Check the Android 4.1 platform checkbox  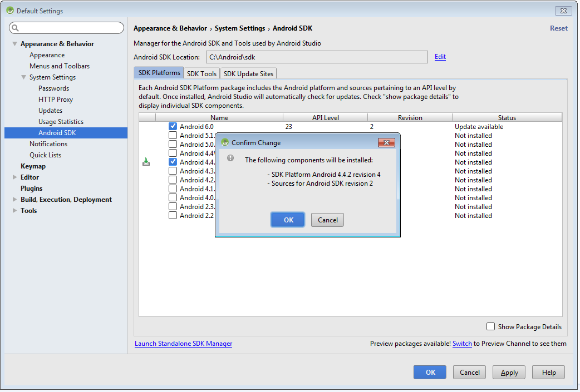point(173,188)
